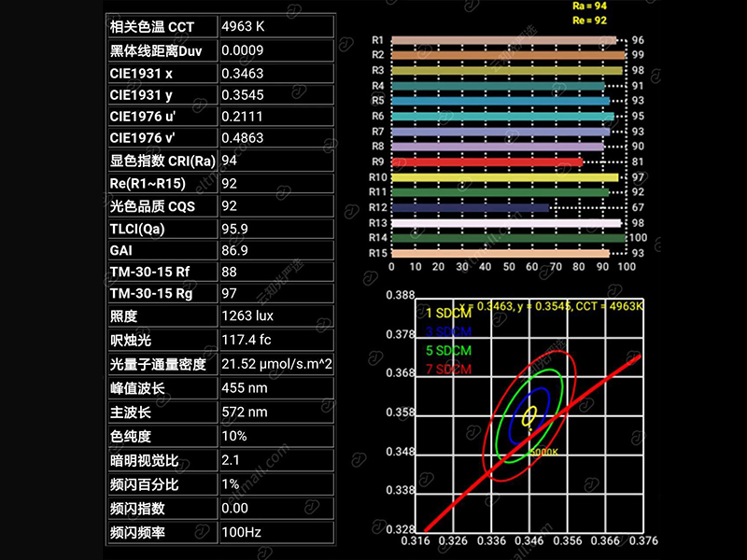The width and height of the screenshot is (747, 560).
Task: Click the 4963 K CCT value cell
Action: click(275, 26)
